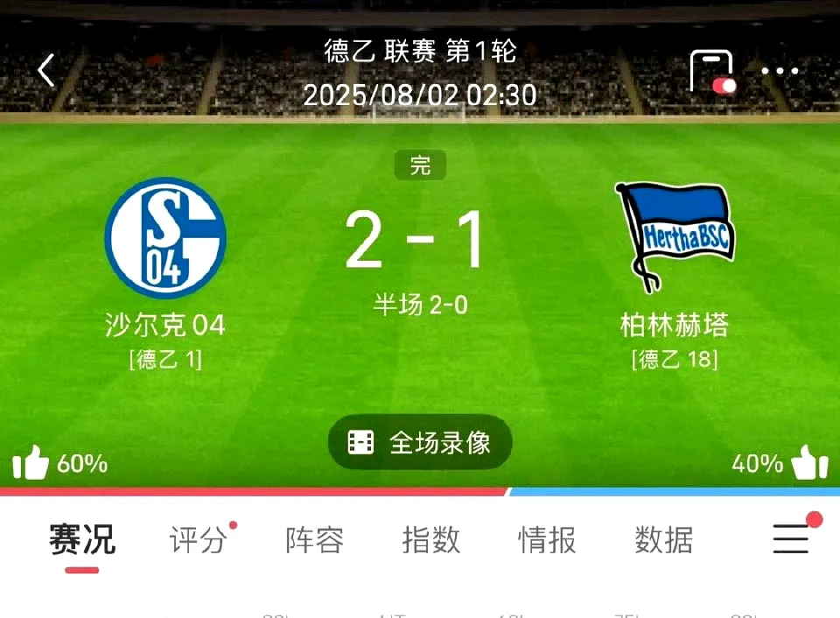Toggle the phone notification switch icon
Image resolution: width=840 pixels, height=618 pixels.
[713, 72]
